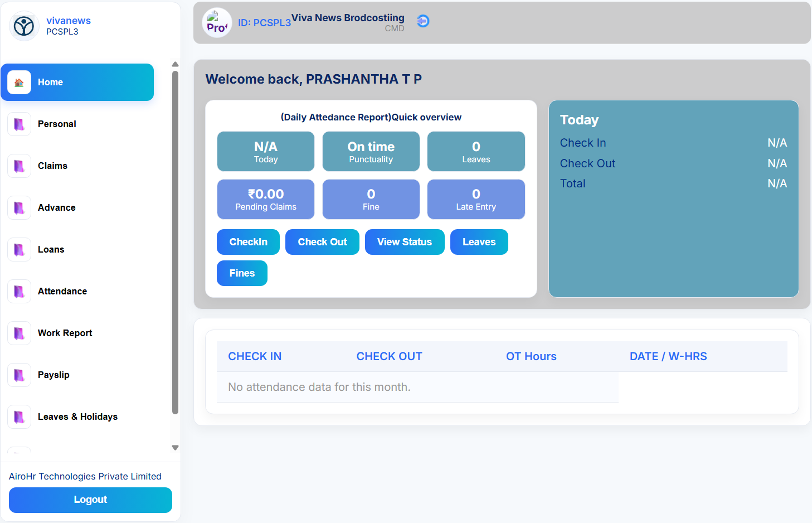Click the Home icon in sidebar

click(19, 83)
